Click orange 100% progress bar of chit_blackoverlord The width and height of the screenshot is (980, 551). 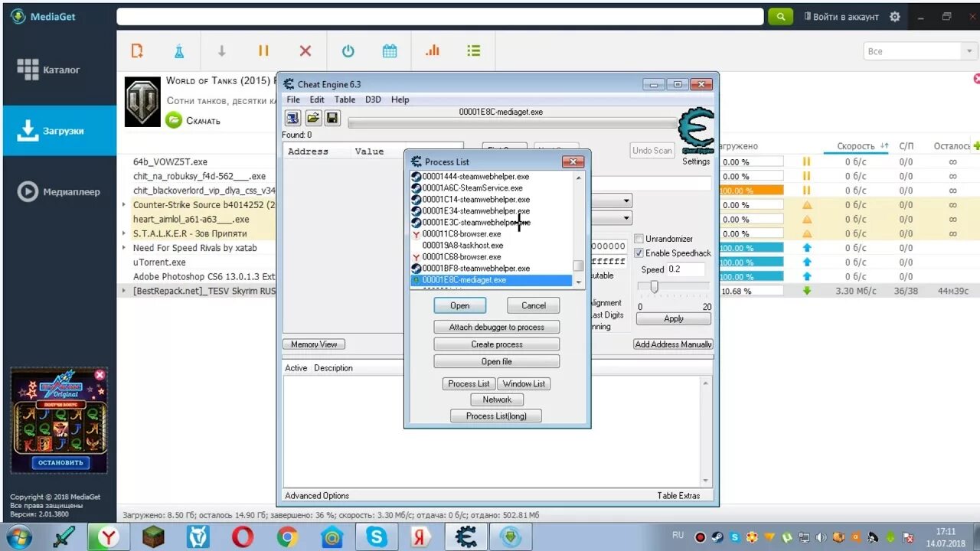pos(752,191)
